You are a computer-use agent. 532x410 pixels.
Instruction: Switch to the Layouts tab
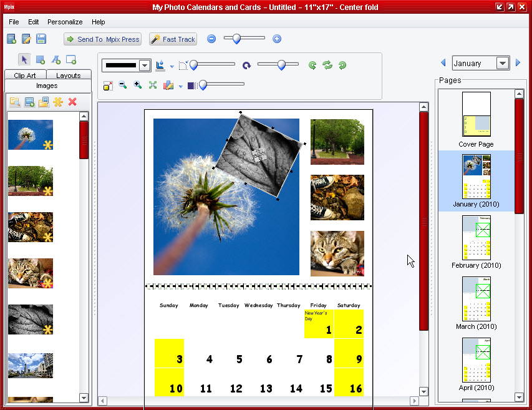69,76
